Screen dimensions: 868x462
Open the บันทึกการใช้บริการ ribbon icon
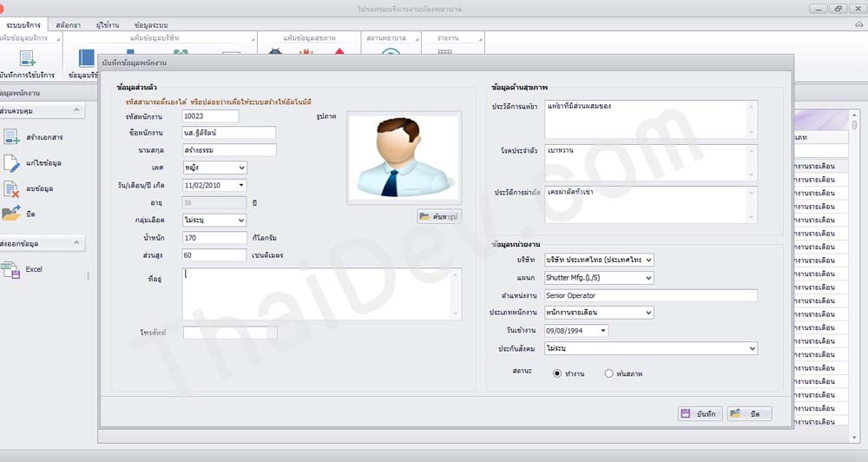(x=27, y=59)
